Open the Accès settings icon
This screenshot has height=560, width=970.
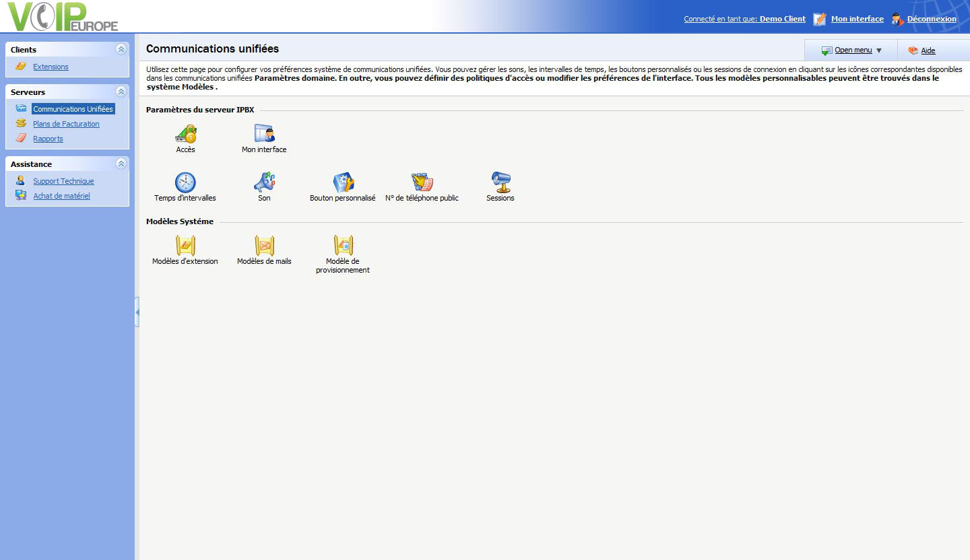tap(185, 134)
